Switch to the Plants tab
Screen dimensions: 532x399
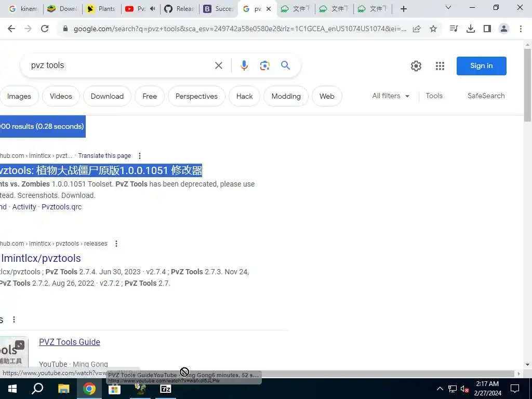(x=102, y=9)
